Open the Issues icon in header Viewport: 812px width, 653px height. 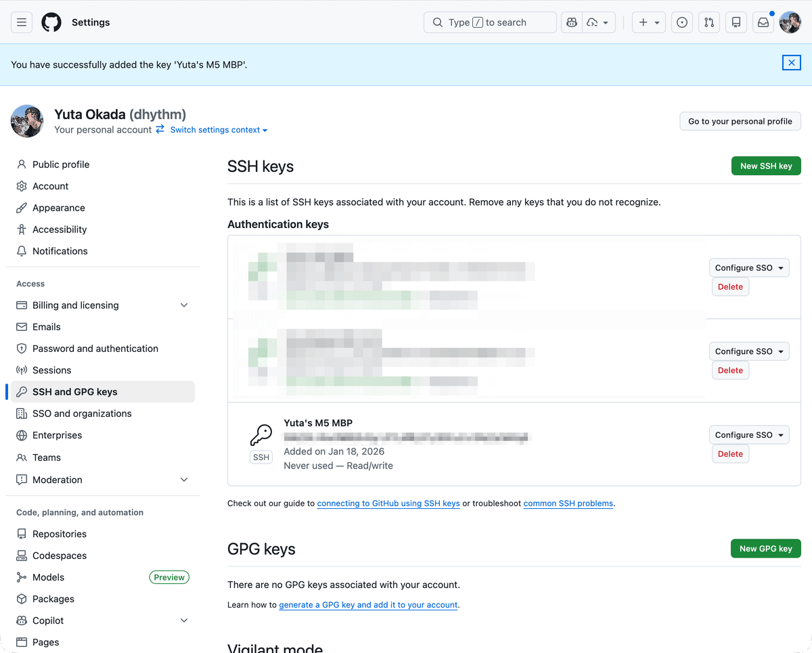point(682,22)
